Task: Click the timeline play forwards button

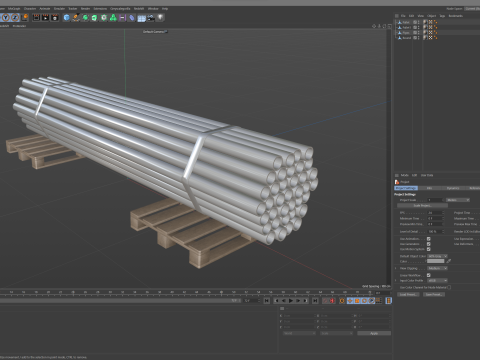Action: coord(291,301)
